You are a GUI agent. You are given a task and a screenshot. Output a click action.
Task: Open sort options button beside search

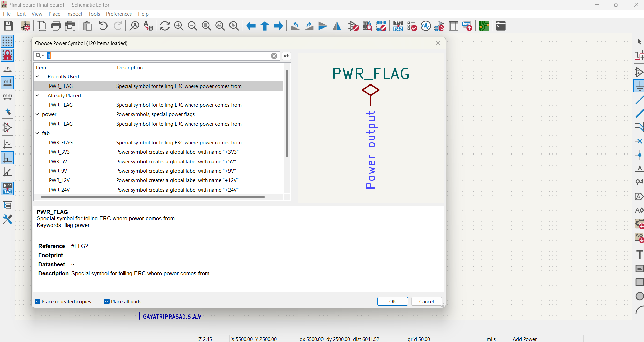286,56
